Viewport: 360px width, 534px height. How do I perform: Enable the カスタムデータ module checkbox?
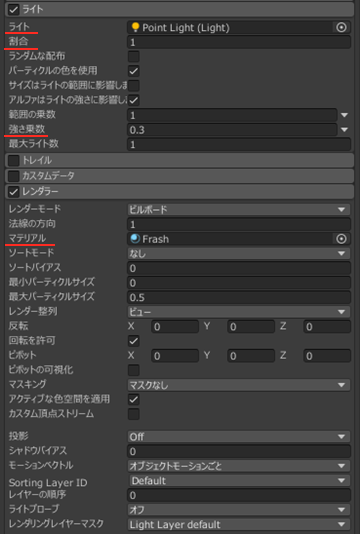click(x=13, y=176)
